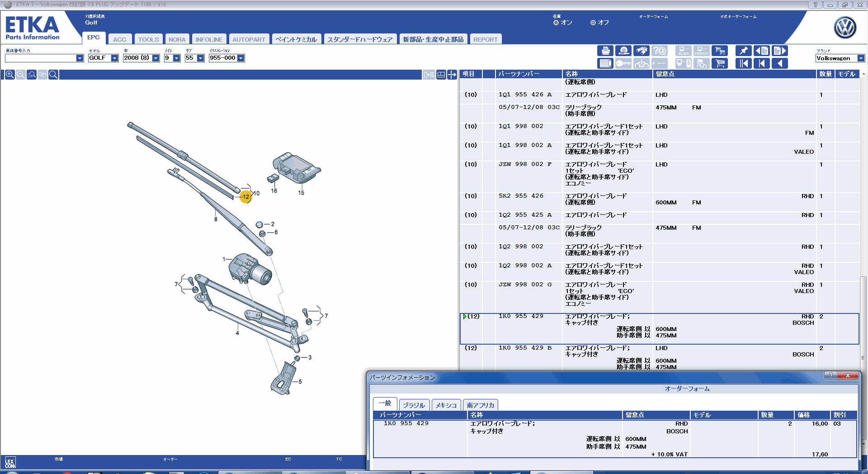Select the ブラジル tab in dialog

tap(414, 405)
